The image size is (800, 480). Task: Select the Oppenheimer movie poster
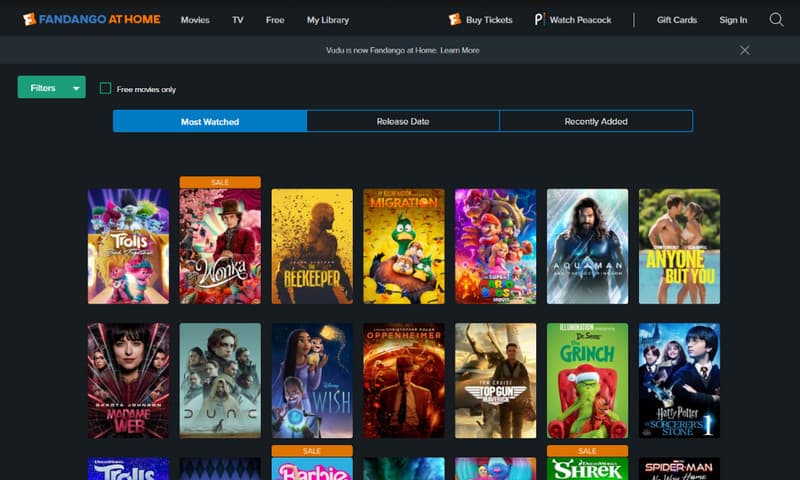[x=404, y=380]
